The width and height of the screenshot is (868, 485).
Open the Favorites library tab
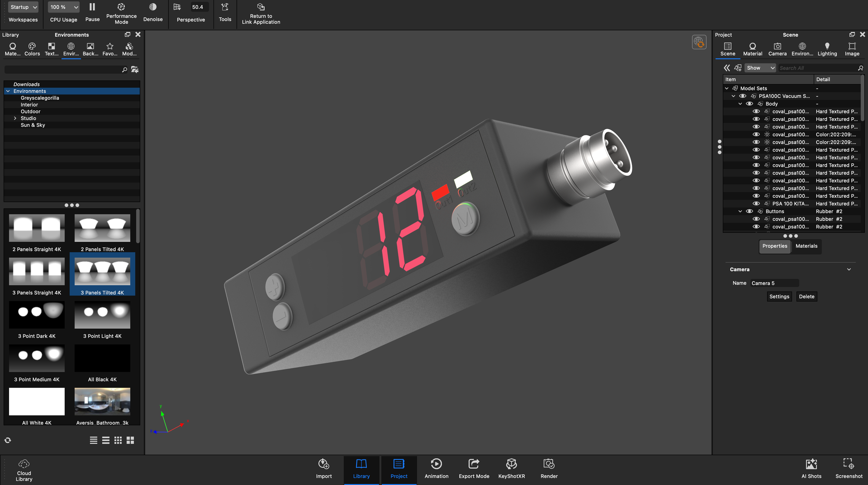110,49
